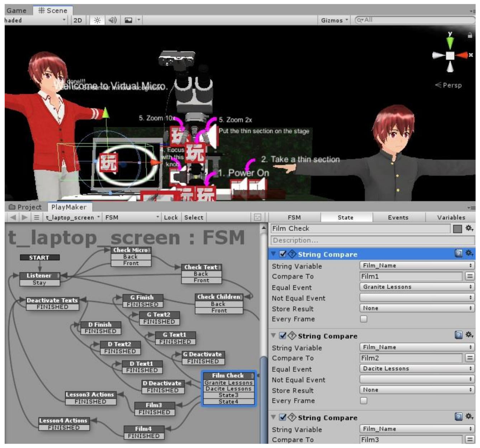Switch to the Game tab
The height and width of the screenshot is (448, 480).
[x=17, y=10]
